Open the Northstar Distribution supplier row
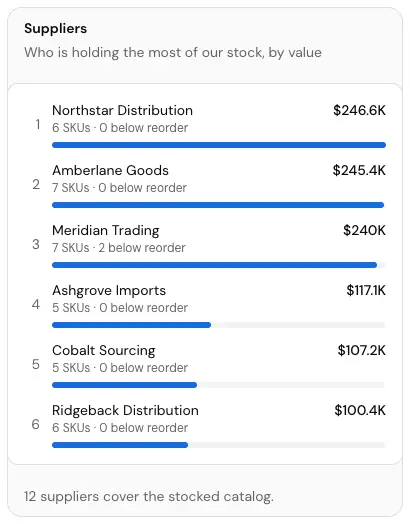 (x=205, y=125)
